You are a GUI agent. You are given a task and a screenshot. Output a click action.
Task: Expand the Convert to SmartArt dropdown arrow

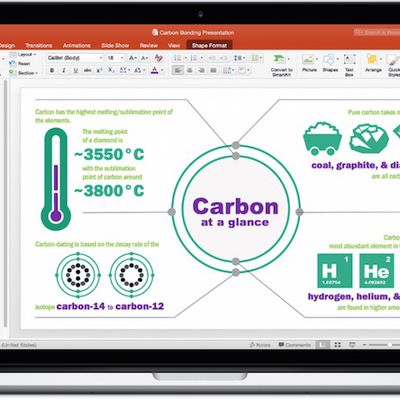[x=288, y=59]
